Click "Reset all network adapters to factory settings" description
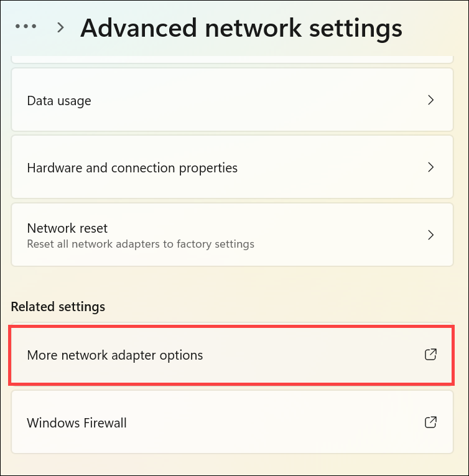Screen dimensions: 469x476 141,244
